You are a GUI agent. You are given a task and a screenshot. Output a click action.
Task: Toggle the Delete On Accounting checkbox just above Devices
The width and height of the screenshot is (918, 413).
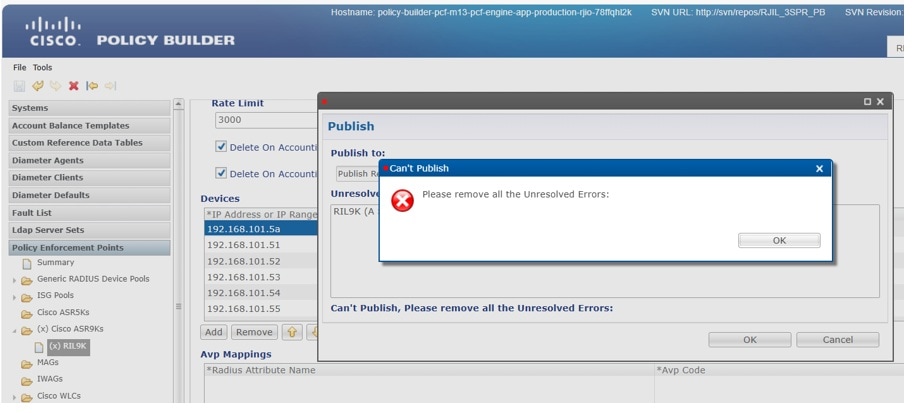click(x=221, y=173)
